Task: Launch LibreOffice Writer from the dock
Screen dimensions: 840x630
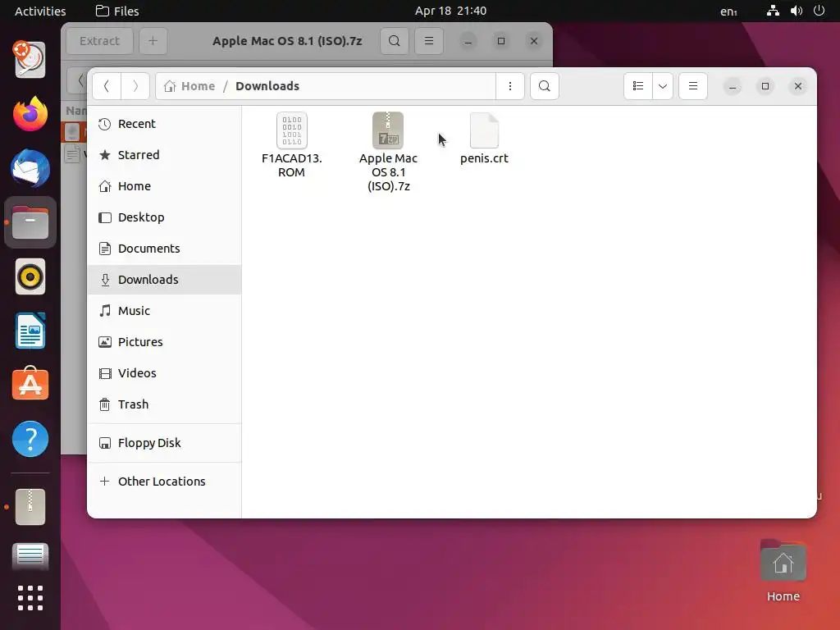Action: pos(30,331)
